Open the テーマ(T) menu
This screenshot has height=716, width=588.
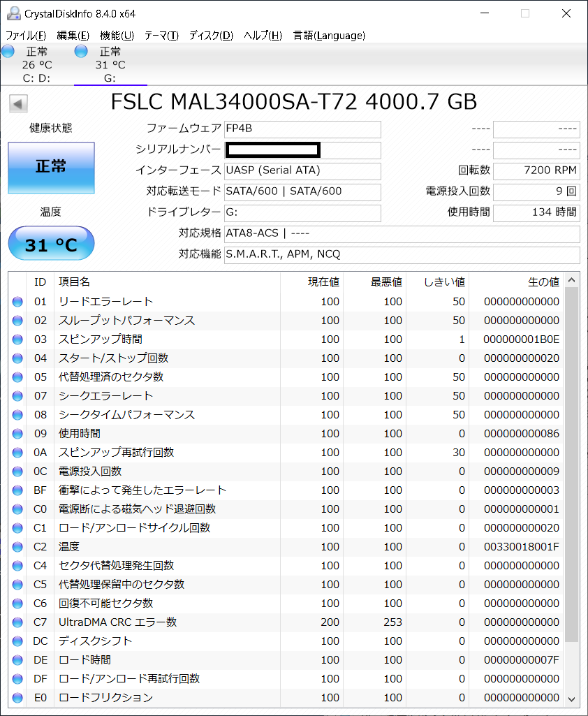coord(161,36)
